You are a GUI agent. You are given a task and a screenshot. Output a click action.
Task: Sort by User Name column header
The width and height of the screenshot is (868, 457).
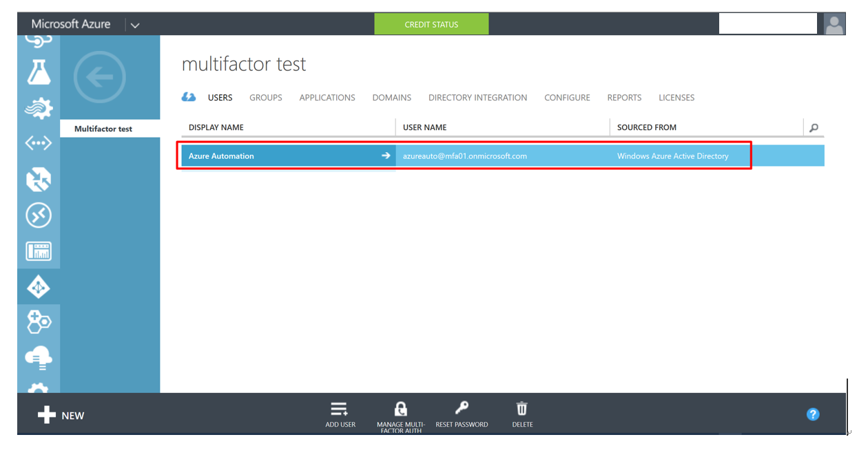point(424,127)
